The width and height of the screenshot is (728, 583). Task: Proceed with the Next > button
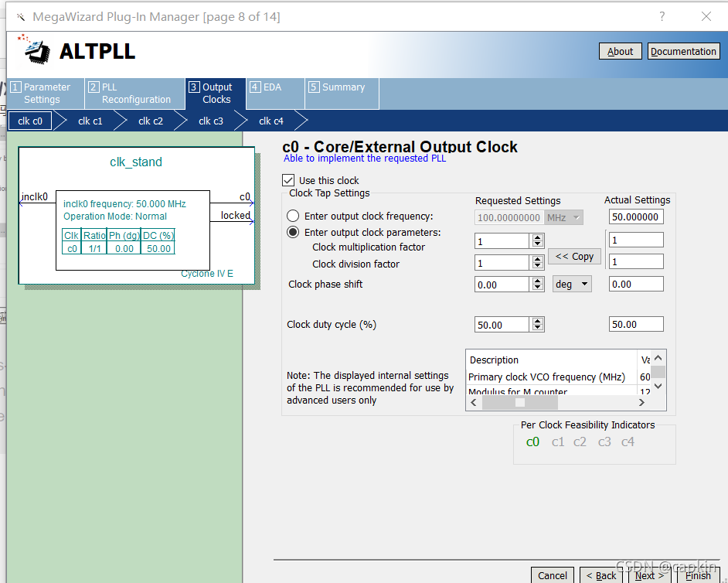pyautogui.click(x=649, y=575)
